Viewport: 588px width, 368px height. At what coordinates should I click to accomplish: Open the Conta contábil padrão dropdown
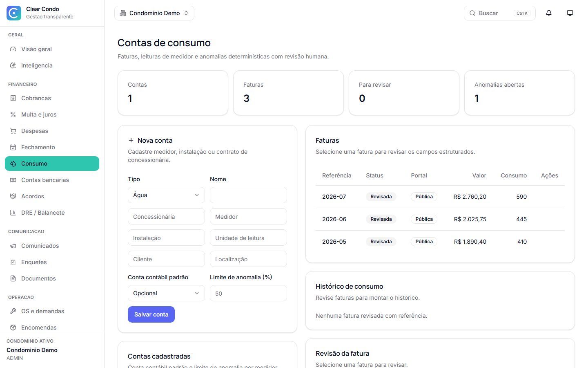pyautogui.click(x=166, y=293)
